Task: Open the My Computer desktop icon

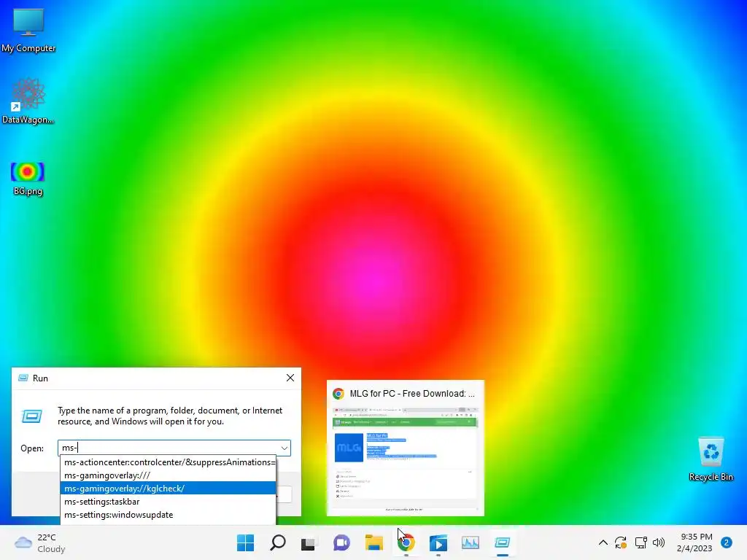Action: (28, 31)
